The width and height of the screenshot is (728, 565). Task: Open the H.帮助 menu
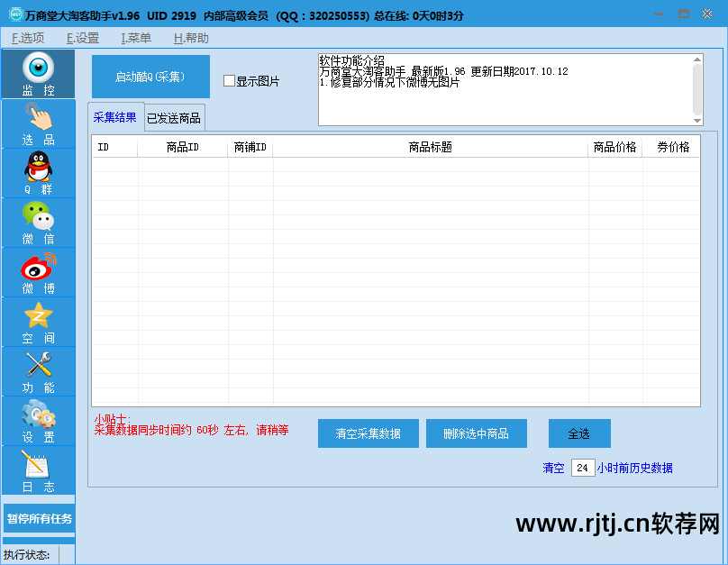point(191,38)
